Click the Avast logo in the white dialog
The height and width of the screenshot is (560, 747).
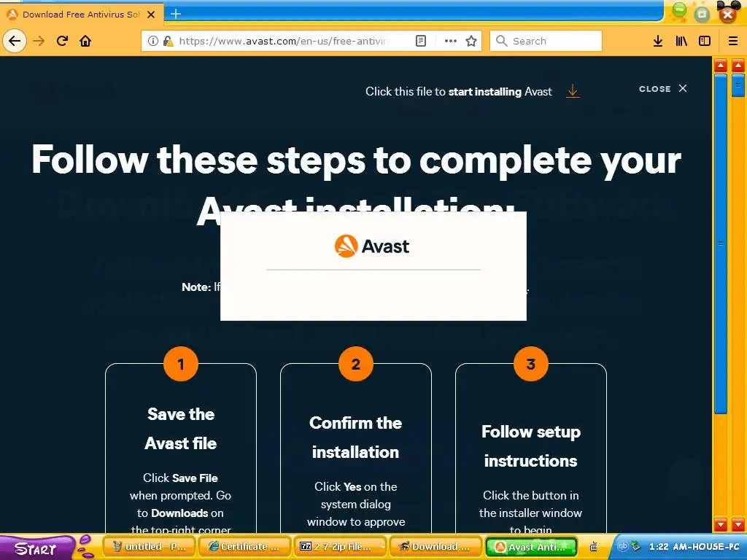point(372,246)
